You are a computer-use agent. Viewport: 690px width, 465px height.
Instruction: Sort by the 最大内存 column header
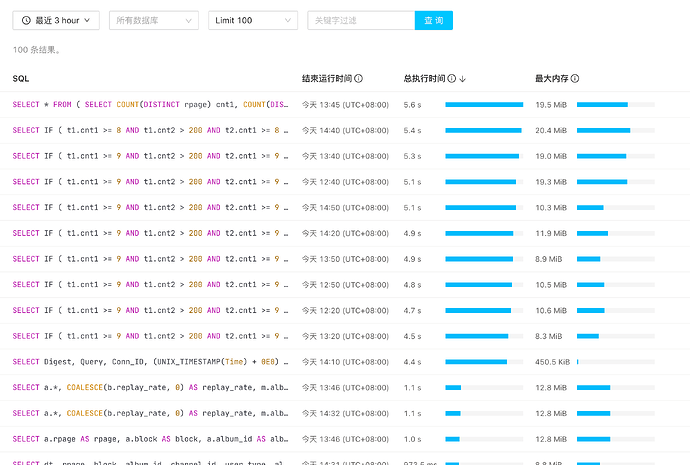[551, 78]
